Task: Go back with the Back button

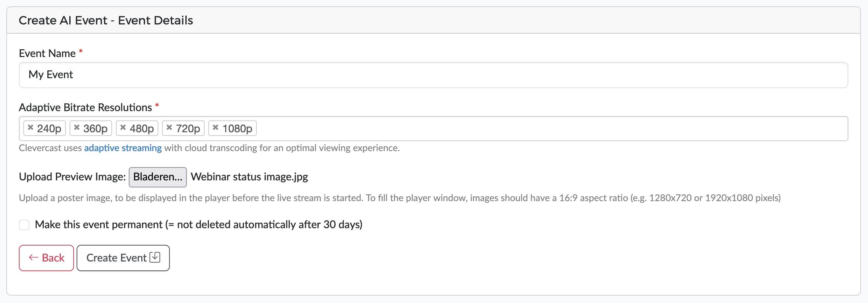Action: tap(47, 258)
